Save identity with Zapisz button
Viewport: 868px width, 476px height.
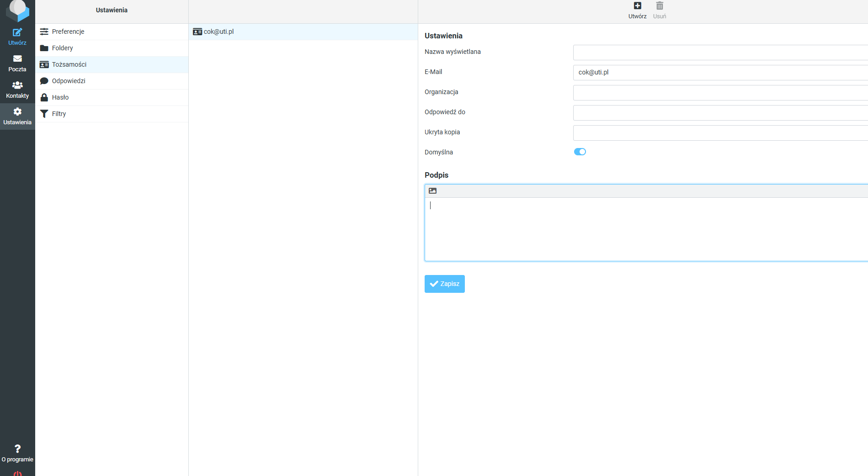[x=444, y=284]
